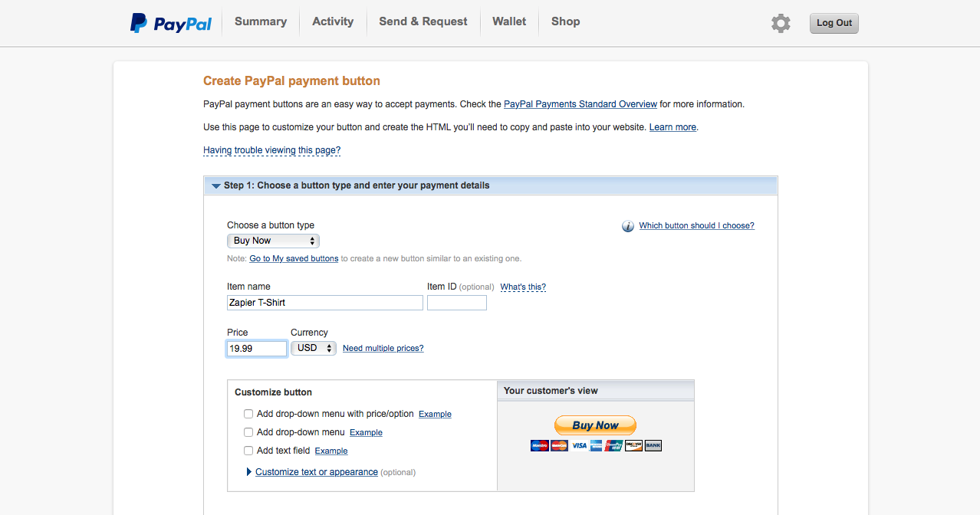Click the Bank payment icon
Image resolution: width=980 pixels, height=515 pixels.
coord(653,445)
